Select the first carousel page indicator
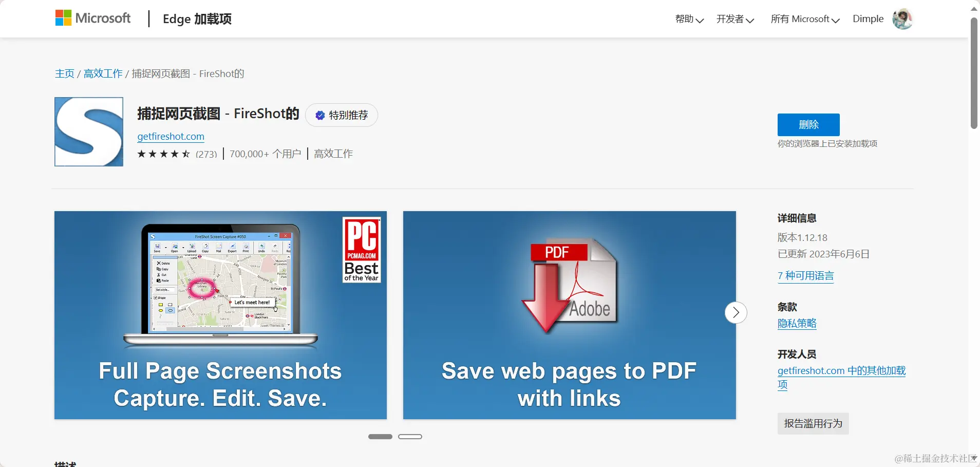This screenshot has height=467, width=980. 380,437
